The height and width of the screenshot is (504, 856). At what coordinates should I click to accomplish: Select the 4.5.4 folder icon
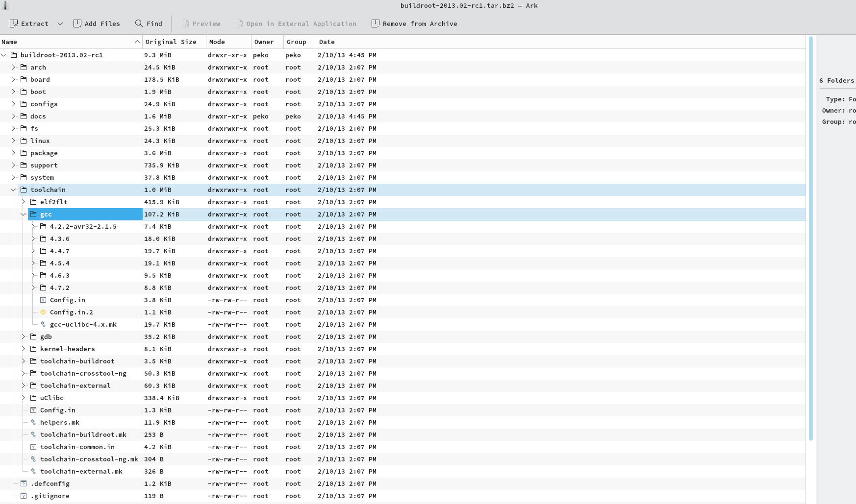coord(43,263)
